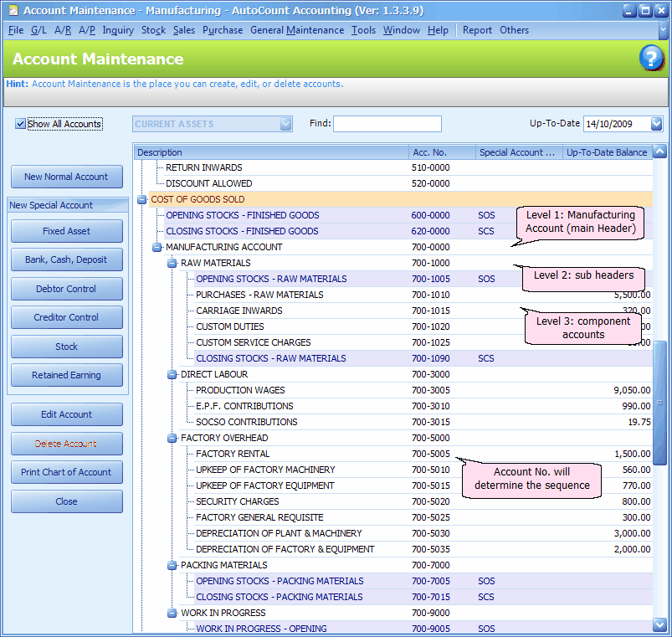Image resolution: width=672 pixels, height=637 pixels.
Task: Click the Fixed Asset special account button
Action: coord(66,231)
